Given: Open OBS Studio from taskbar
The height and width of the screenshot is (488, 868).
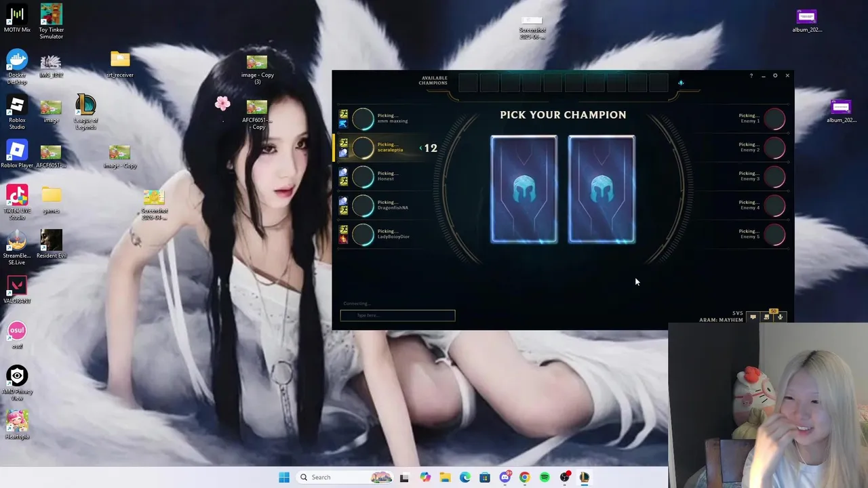Looking at the screenshot, I should click(564, 477).
